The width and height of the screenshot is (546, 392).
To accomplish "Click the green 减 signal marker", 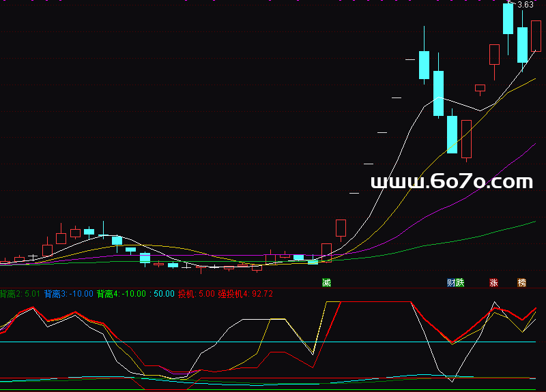I will (326, 282).
